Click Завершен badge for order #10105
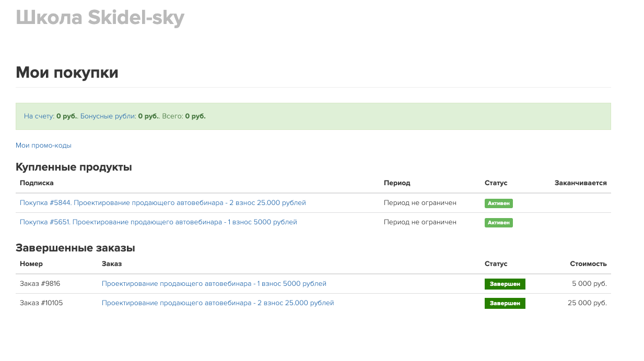644x361 pixels. (x=505, y=303)
